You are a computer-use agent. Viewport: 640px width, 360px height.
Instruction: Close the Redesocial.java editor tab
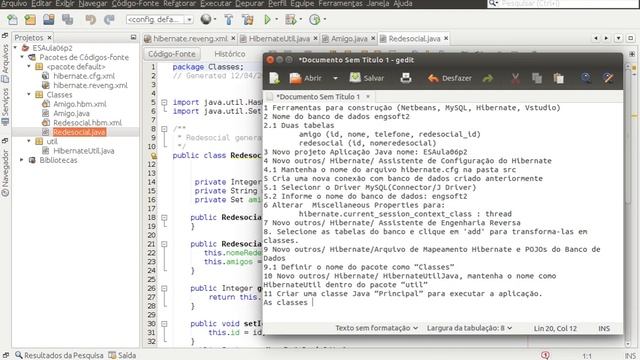pos(446,38)
